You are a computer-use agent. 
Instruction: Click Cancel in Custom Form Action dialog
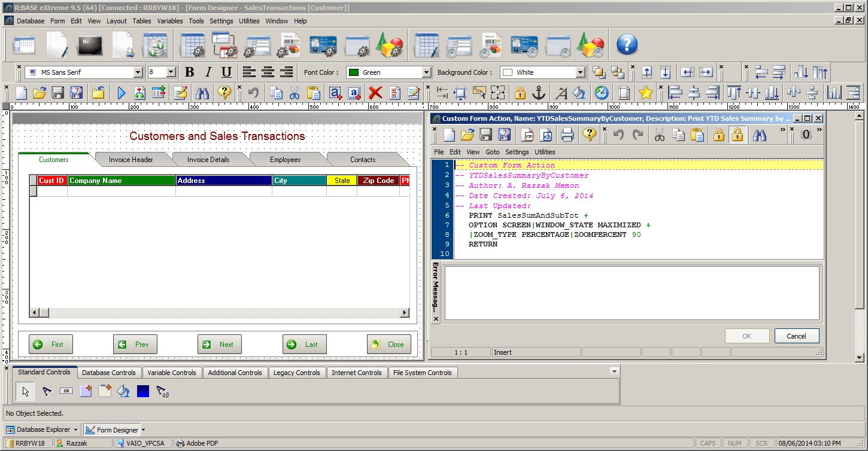click(796, 336)
